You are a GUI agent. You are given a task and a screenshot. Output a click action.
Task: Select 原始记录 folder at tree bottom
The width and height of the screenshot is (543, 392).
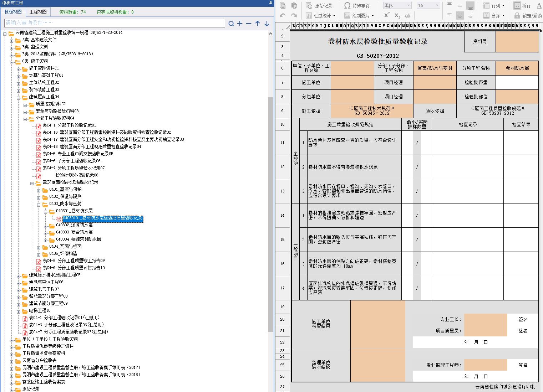coord(31,389)
